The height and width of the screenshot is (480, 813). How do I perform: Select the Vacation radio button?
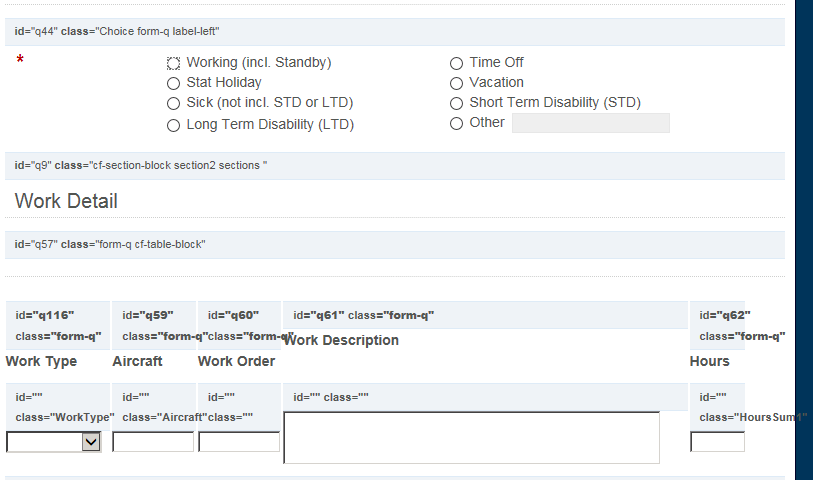tap(456, 83)
